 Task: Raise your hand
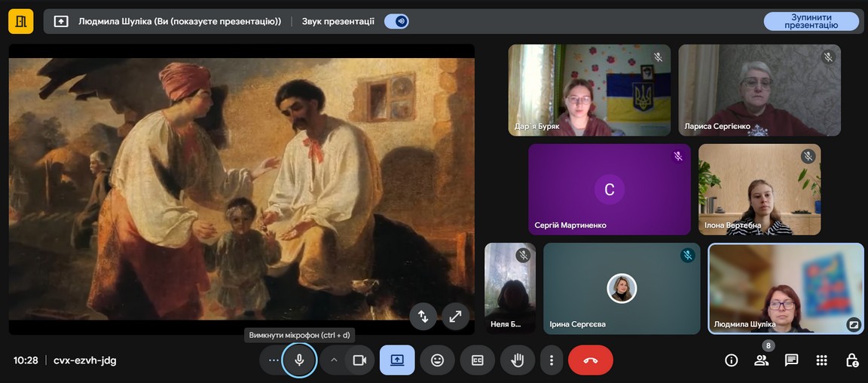(x=517, y=360)
